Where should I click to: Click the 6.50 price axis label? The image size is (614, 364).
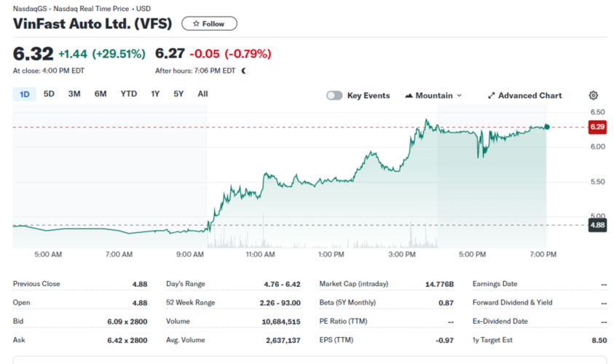tap(598, 112)
